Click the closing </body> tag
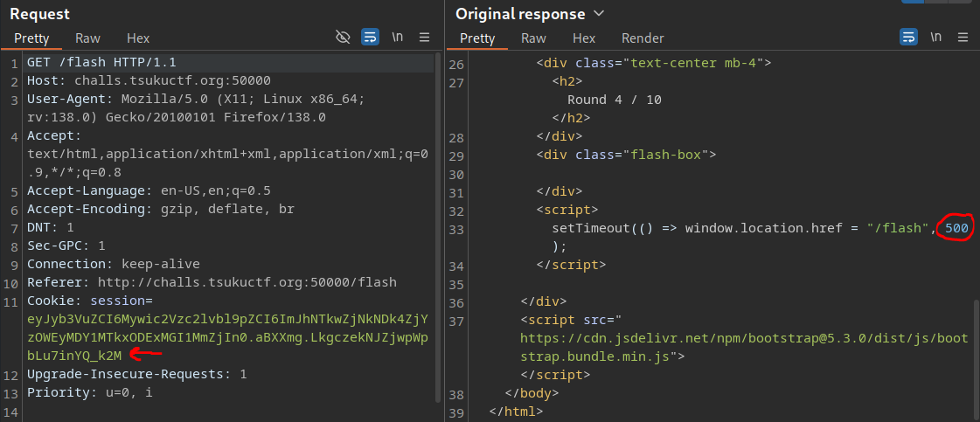 tap(532, 393)
